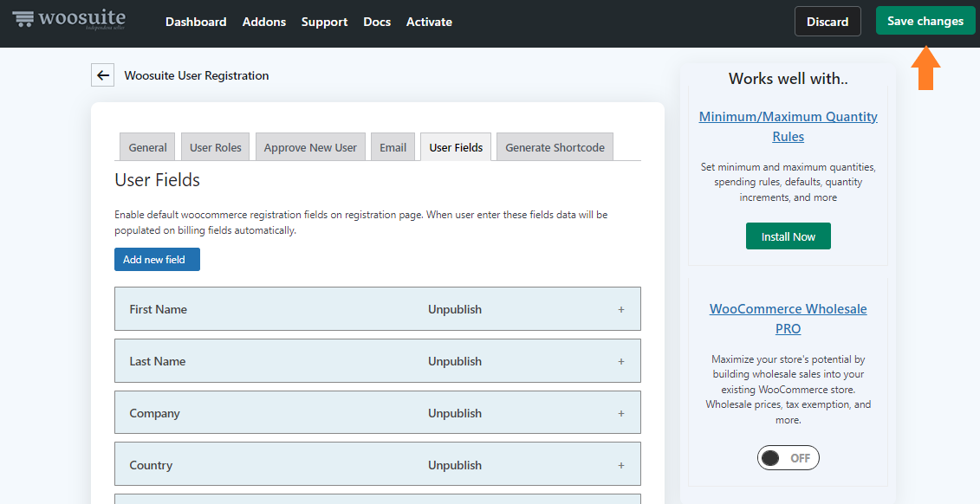Click the Discard button

[827, 22]
